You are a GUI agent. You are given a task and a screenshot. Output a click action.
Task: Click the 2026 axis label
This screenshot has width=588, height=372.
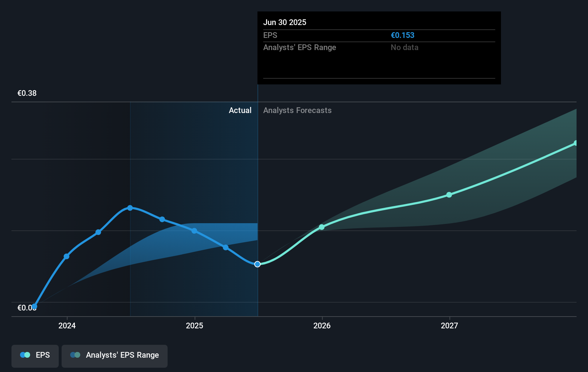(322, 325)
